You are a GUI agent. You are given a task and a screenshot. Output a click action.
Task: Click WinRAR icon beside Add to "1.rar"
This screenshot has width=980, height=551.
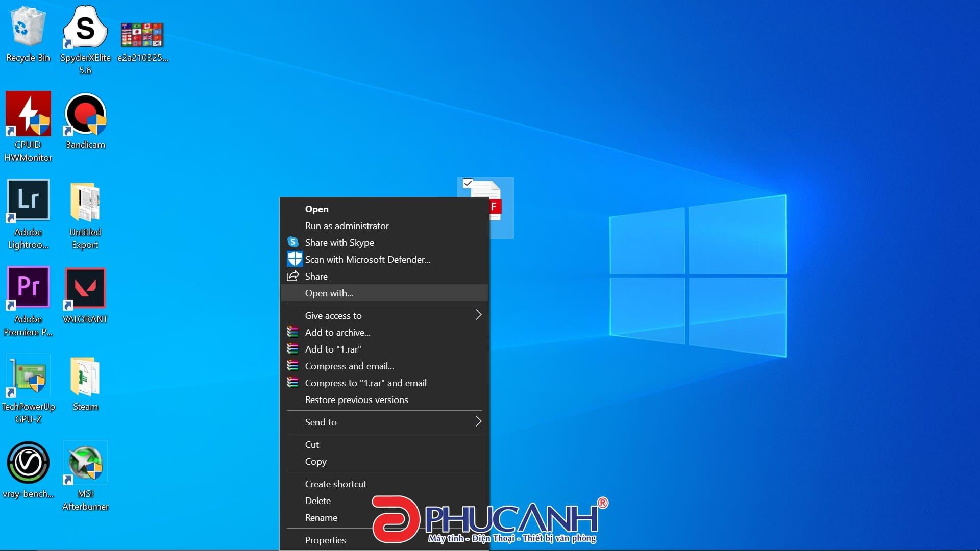(292, 349)
